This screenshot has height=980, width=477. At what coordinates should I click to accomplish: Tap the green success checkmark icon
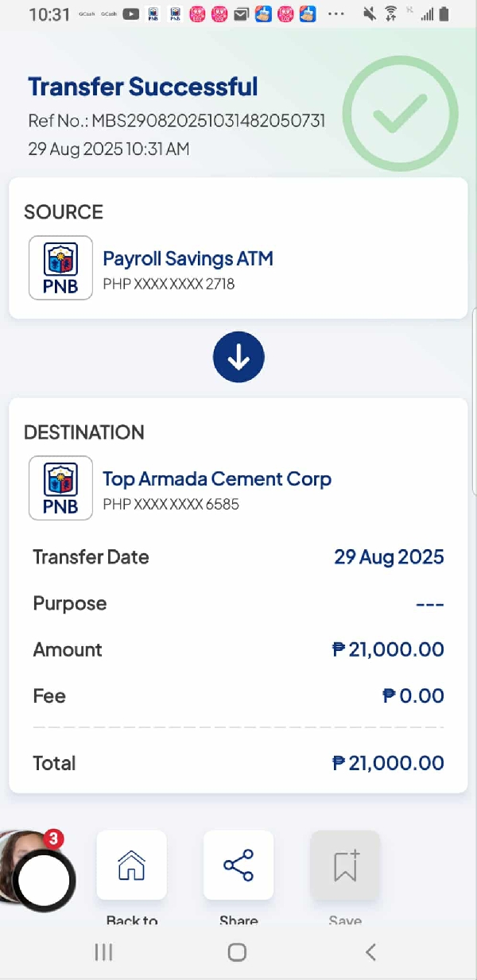401,114
